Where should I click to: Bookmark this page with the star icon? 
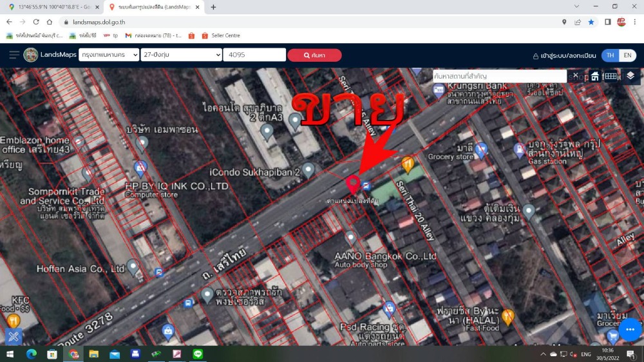coord(591,22)
